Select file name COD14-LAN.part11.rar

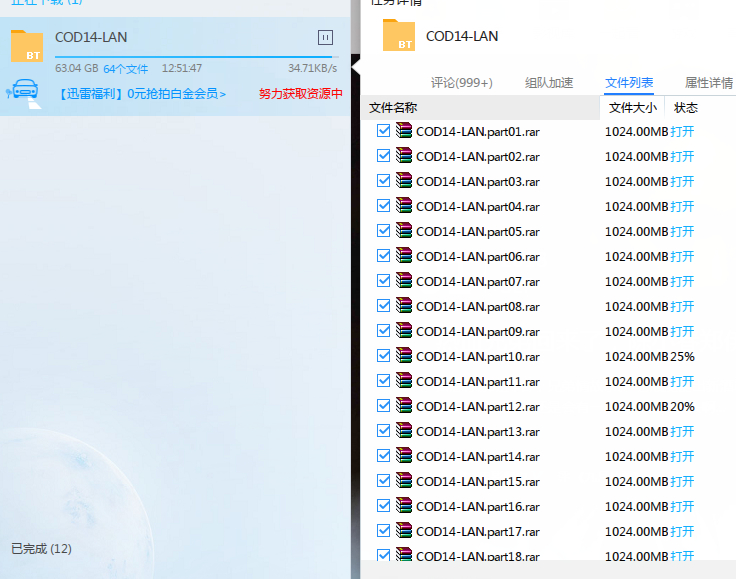tap(478, 382)
